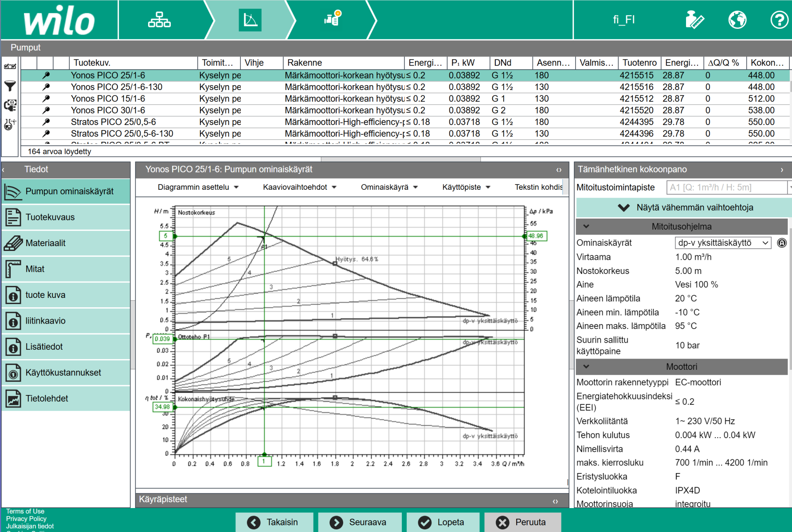Open Mitat dimensions section
792x532 pixels.
[x=66, y=269]
